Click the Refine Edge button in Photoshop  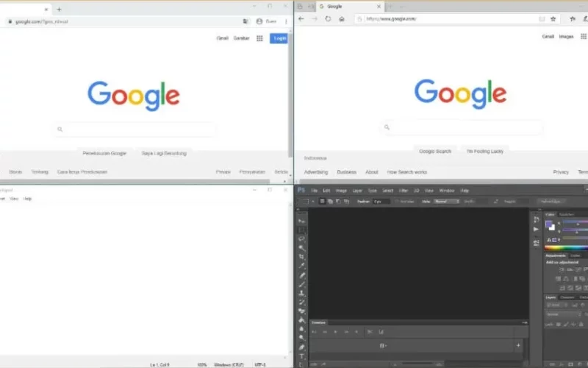tap(551, 202)
